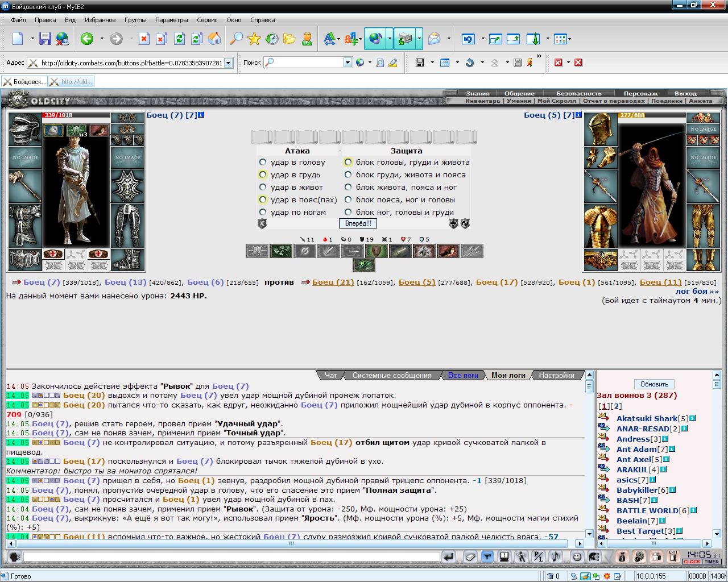Click the History clock icon in toolbar
The image size is (728, 582).
[272, 39]
